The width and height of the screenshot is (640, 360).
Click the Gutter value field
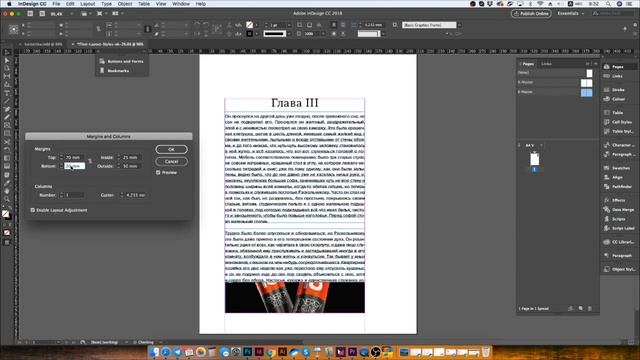coord(135,195)
